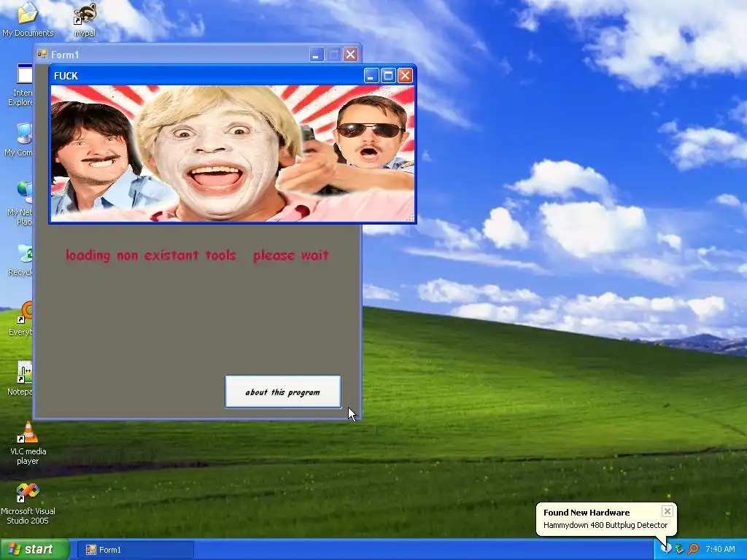Open the My Computer desktop icon
Viewport: 747px width, 560px height.
click(19, 139)
